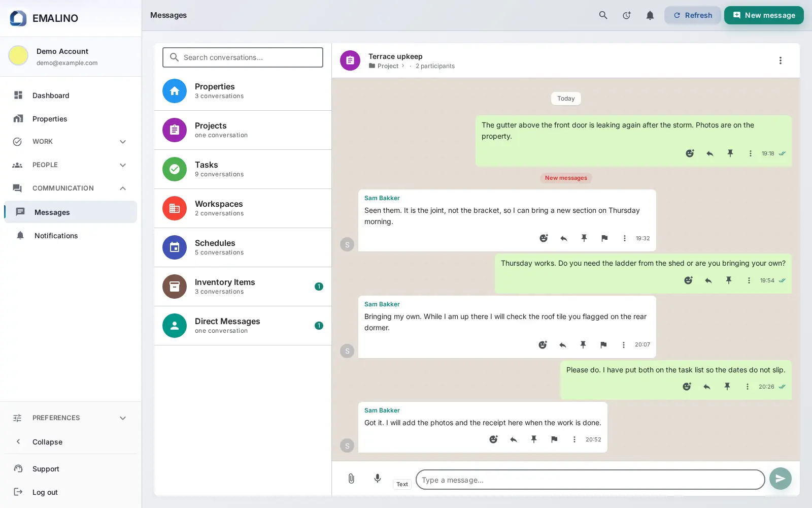Screen dimensions: 812x508
Task: Pin Sam's 19:32 message
Action: pos(584,238)
